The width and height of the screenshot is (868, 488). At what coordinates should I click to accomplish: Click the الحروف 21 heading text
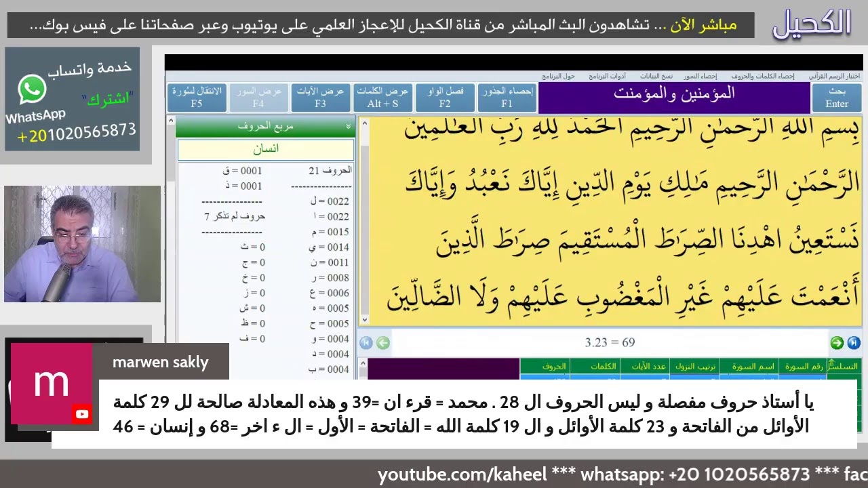[x=330, y=171]
